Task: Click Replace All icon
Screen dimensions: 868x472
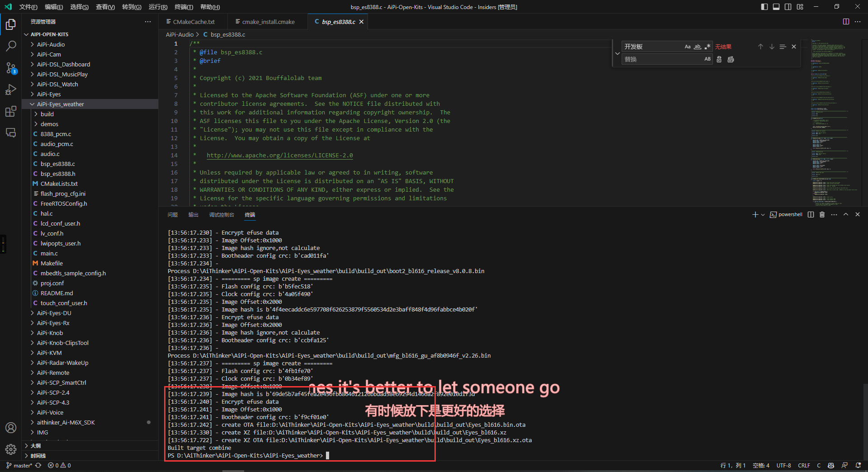Action: [x=731, y=59]
